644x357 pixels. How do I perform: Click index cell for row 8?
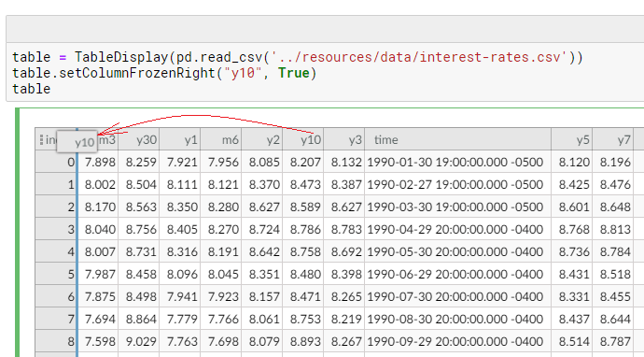click(56, 341)
